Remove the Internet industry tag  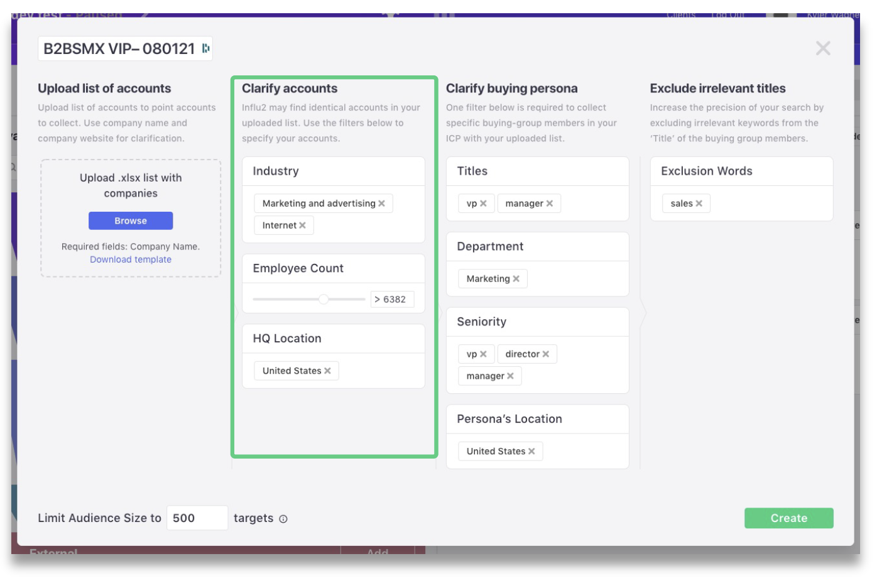click(302, 226)
